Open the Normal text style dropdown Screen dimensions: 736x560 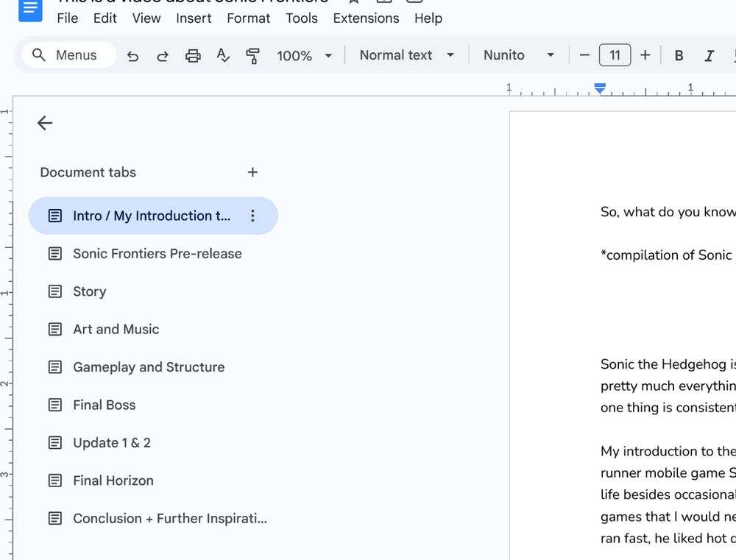(406, 55)
